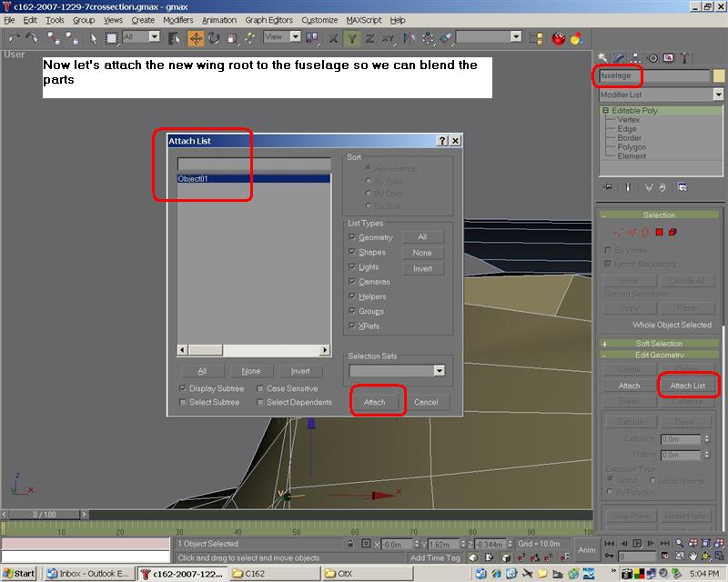Activate the Select and Rotate tool
This screenshot has height=582, width=728.
click(214, 38)
